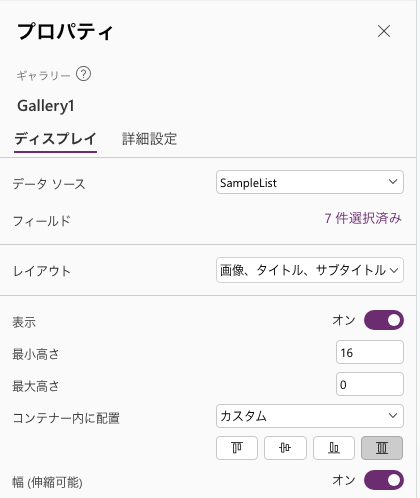Select the stretch alignment icon button
The width and height of the screenshot is (420, 498).
pyautogui.click(x=382, y=448)
